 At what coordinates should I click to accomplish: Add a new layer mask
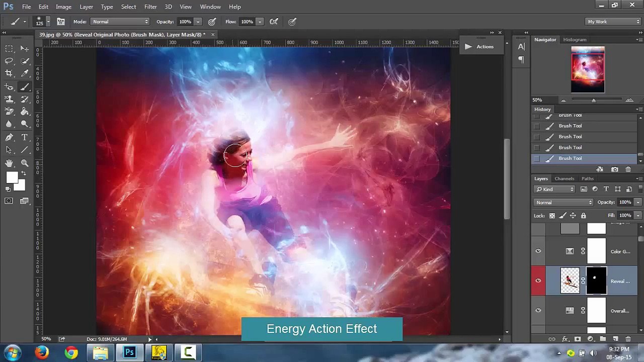click(x=578, y=339)
